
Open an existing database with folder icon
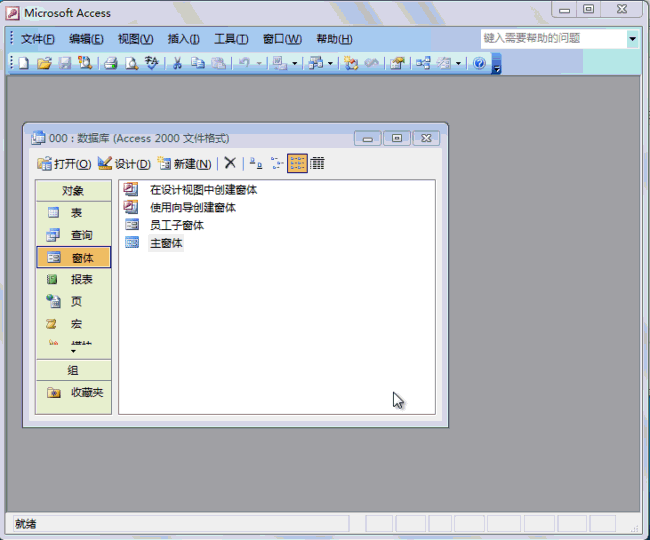[x=44, y=63]
